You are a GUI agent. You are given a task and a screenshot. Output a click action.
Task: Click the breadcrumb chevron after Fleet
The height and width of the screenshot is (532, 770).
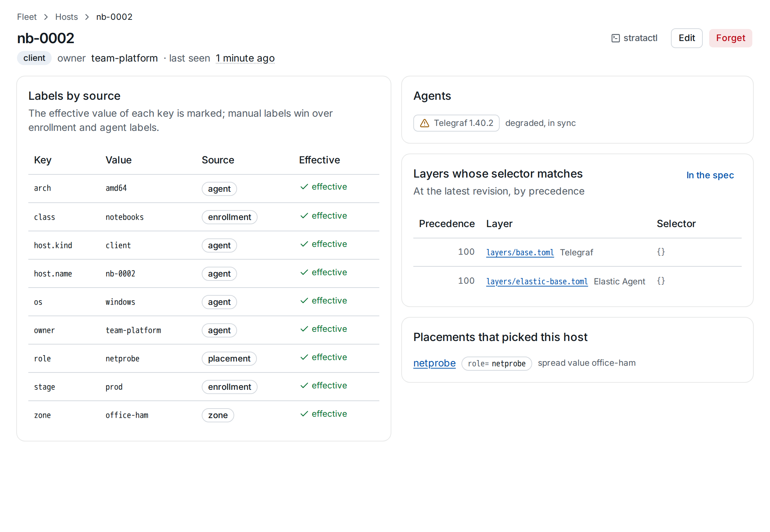[46, 17]
